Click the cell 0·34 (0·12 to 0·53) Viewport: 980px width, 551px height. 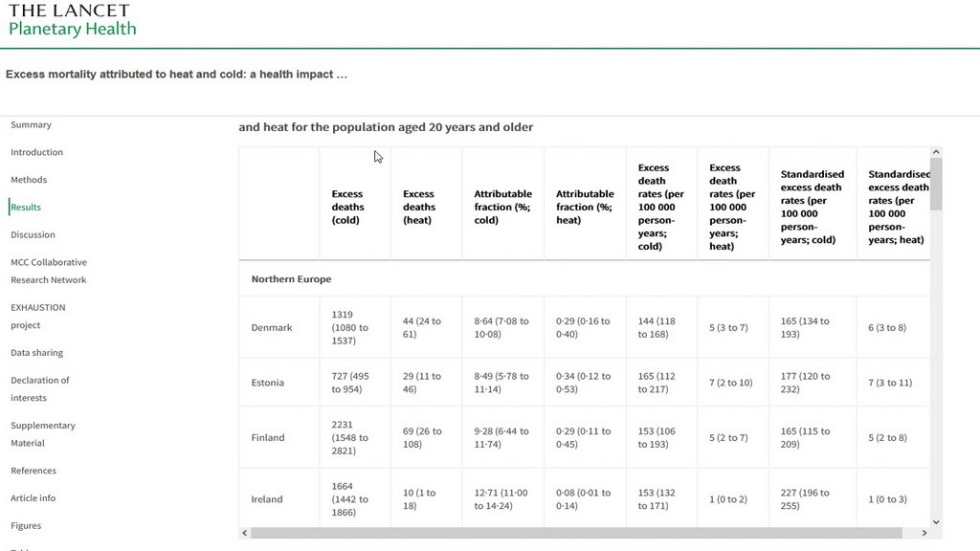(583, 383)
